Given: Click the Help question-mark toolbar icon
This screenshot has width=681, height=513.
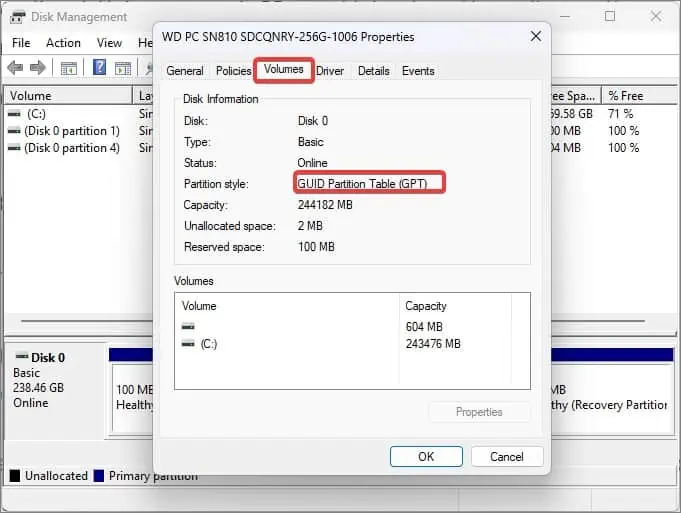Looking at the screenshot, I should (99, 67).
